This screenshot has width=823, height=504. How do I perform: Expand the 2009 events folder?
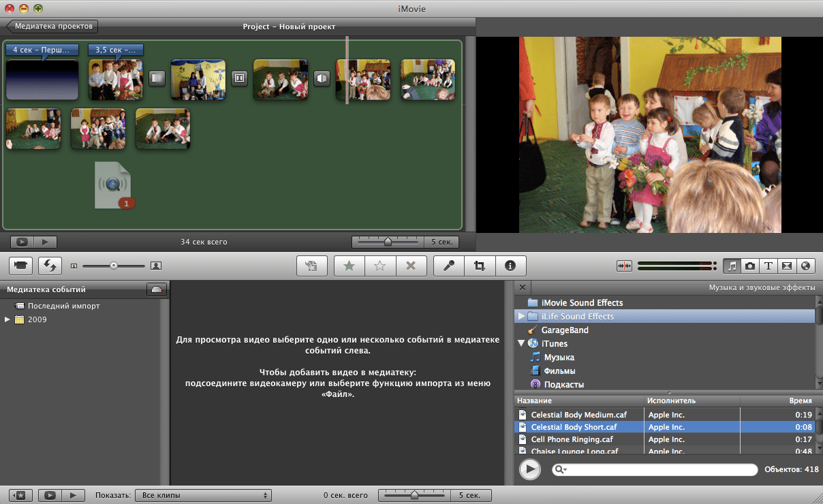pos(8,319)
